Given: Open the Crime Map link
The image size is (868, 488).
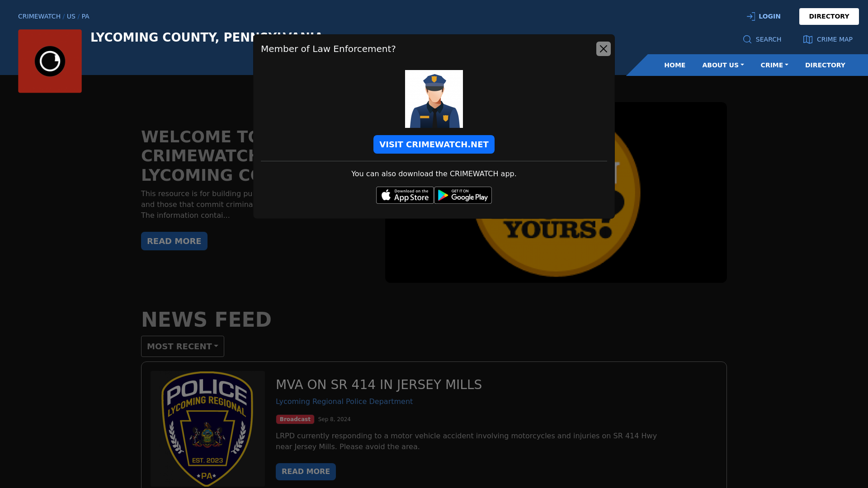Looking at the screenshot, I should [828, 39].
